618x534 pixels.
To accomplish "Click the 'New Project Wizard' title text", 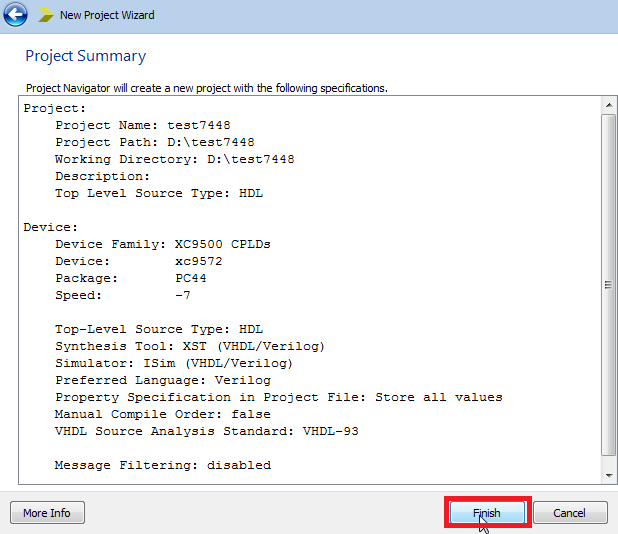I will tap(107, 15).
